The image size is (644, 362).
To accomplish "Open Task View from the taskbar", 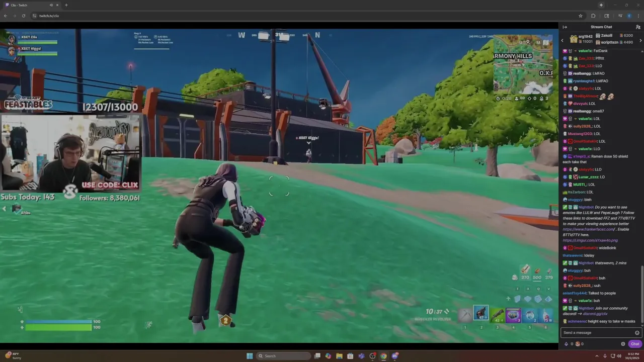I will click(x=317, y=356).
